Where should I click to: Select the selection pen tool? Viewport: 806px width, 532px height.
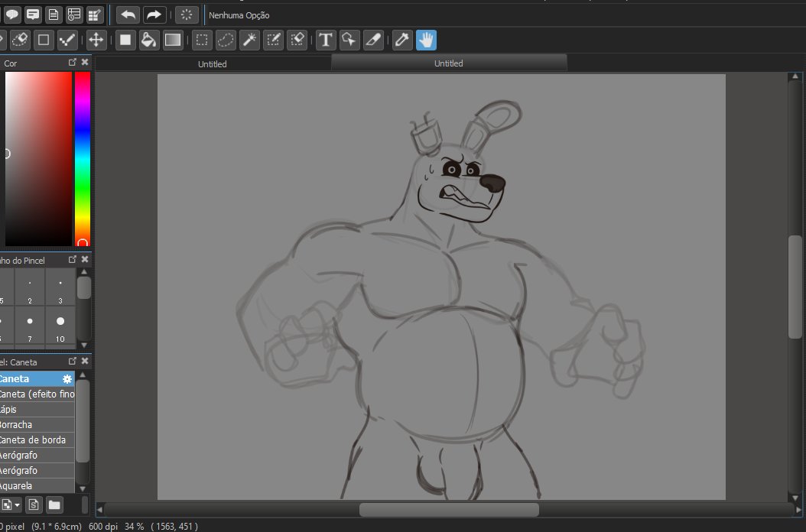pos(274,40)
